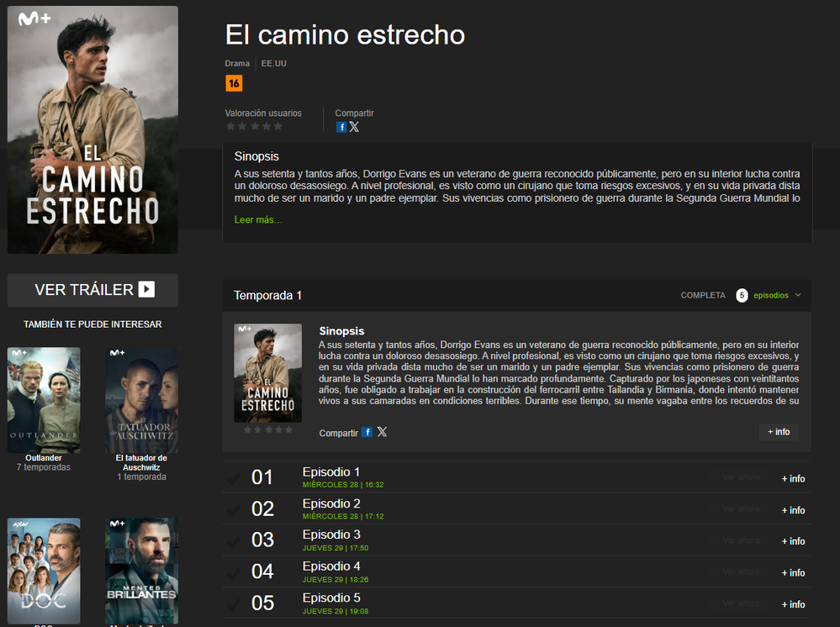840x627 pixels.
Task: Open + info for Temporada 1 synopsis
Action: click(x=779, y=432)
